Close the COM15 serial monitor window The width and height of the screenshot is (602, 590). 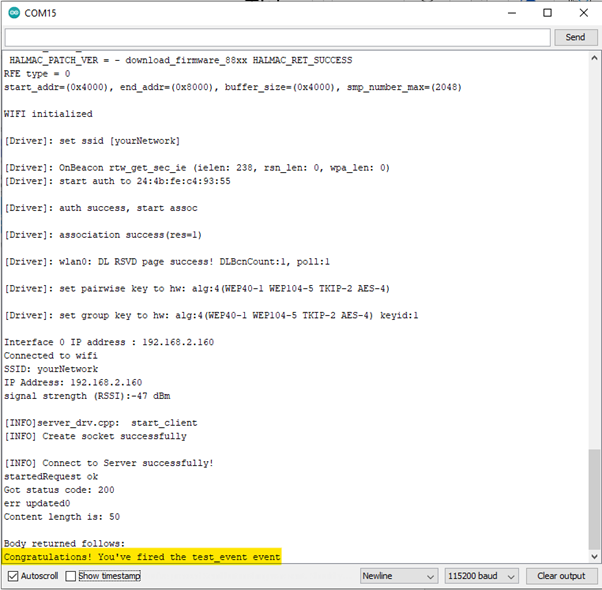(583, 13)
